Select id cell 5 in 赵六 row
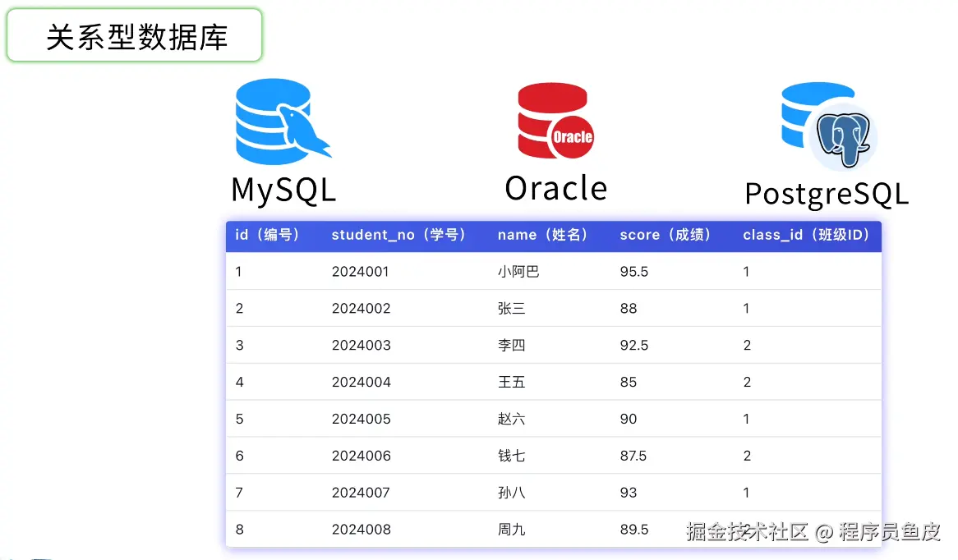958x560 pixels. [x=240, y=419]
